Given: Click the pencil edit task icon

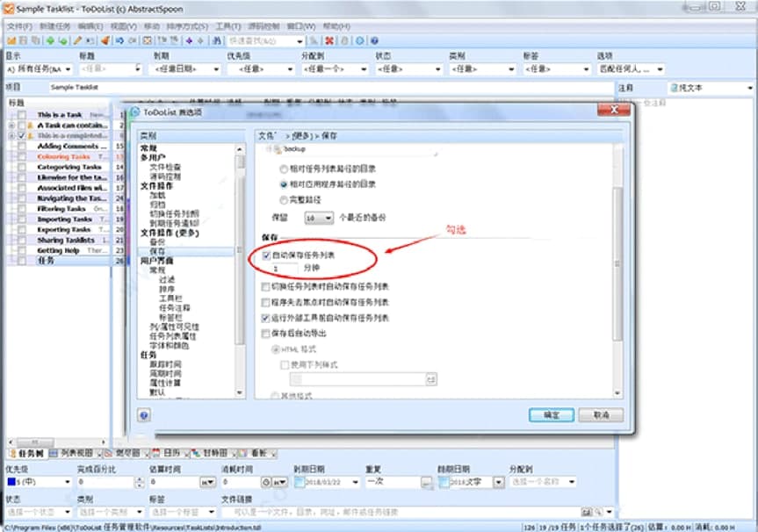Looking at the screenshot, I should (77, 40).
